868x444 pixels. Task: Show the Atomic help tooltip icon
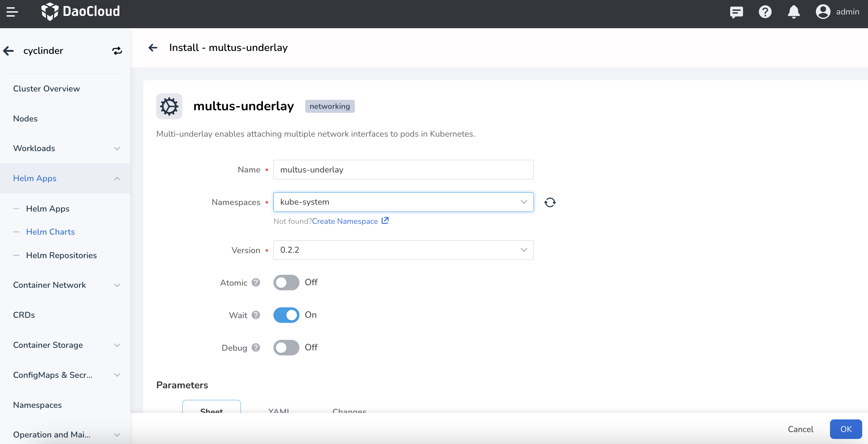pyautogui.click(x=256, y=282)
